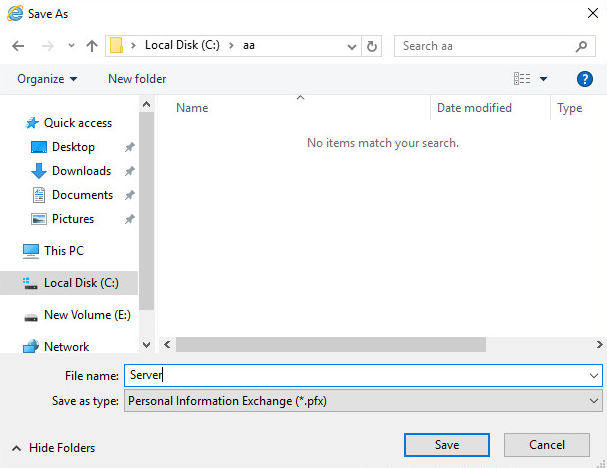Collapse the pane with Hide Folders
The image size is (607, 468).
tap(53, 448)
